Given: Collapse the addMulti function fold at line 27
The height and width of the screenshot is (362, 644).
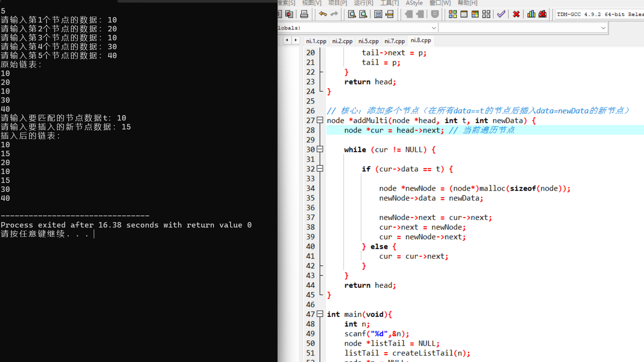Looking at the screenshot, I should 320,121.
